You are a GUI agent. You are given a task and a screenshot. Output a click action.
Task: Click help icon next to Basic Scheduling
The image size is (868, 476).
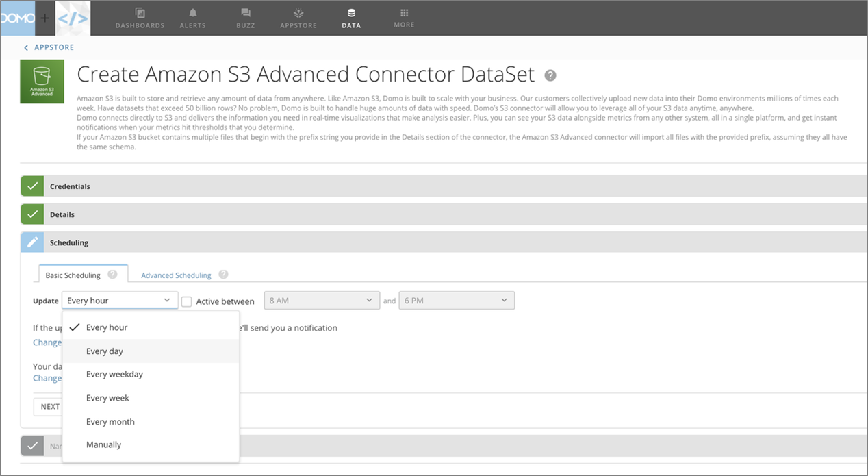coord(112,275)
